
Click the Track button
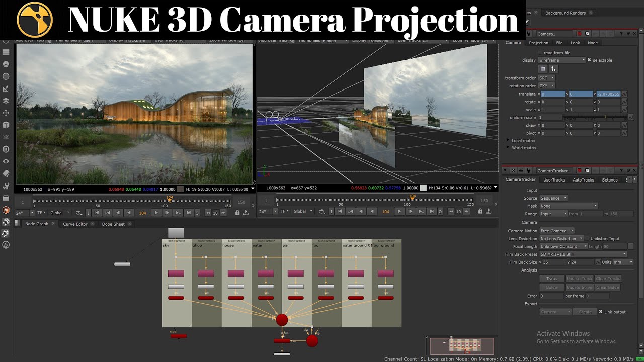click(x=552, y=278)
